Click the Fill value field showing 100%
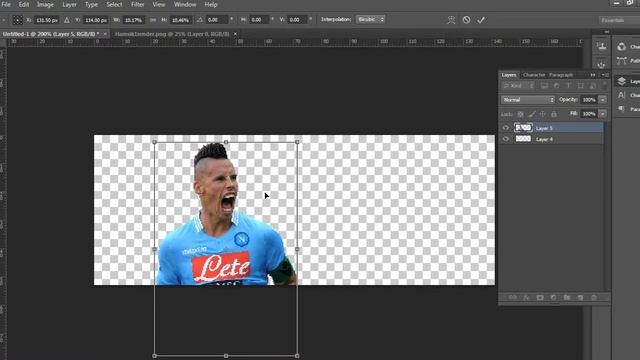 click(589, 113)
